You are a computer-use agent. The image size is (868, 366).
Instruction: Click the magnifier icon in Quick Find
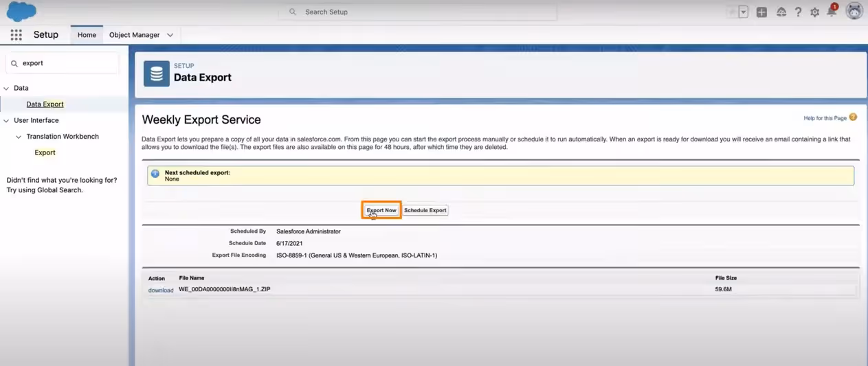14,63
